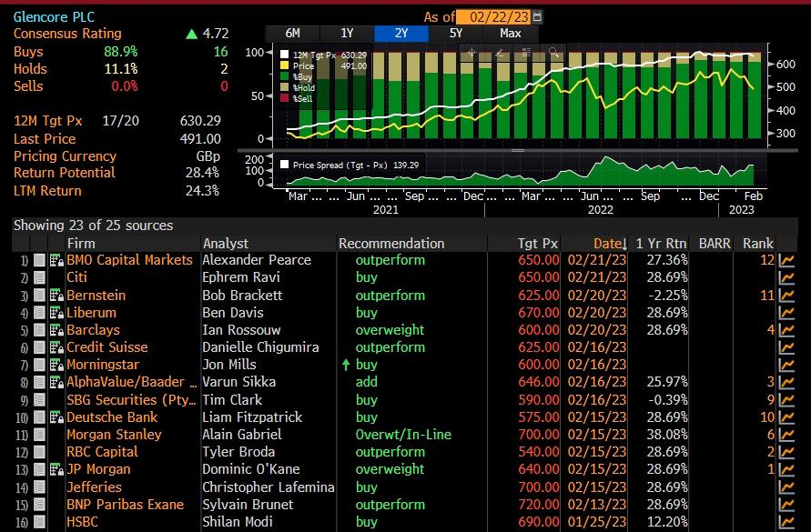This screenshot has height=532, width=811.
Task: Sort by the Date column header arrow
Action: point(624,244)
